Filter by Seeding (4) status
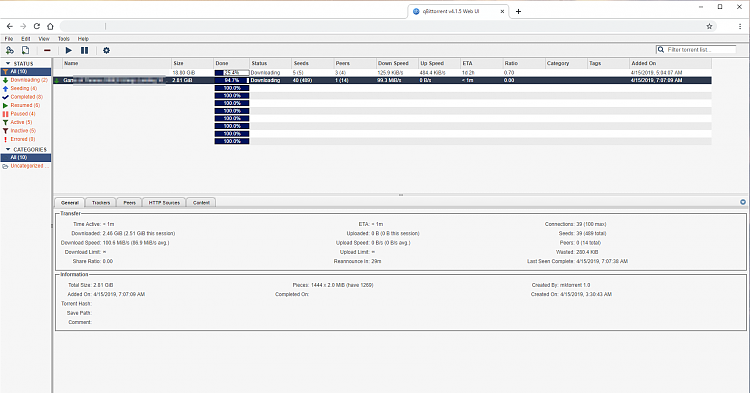This screenshot has width=750, height=393. point(23,88)
